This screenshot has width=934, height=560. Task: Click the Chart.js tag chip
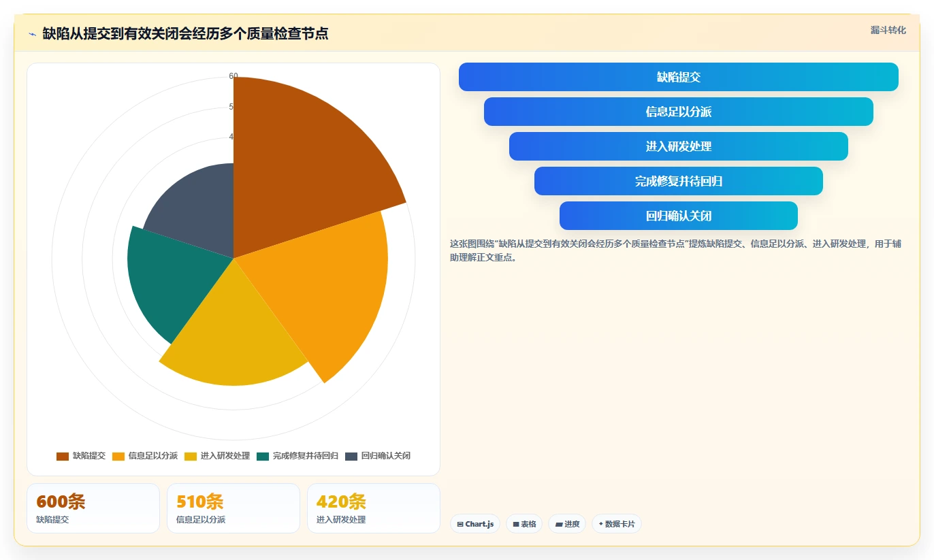(x=475, y=524)
